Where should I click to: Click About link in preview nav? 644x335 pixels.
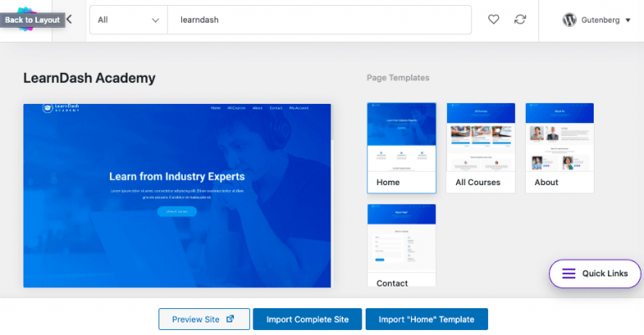[x=257, y=108]
